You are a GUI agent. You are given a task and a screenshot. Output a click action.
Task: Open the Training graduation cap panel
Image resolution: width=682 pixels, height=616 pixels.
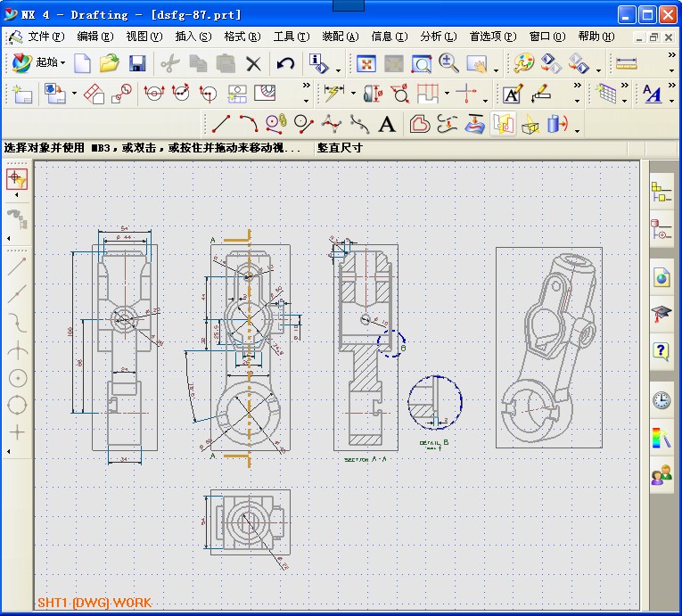point(661,314)
